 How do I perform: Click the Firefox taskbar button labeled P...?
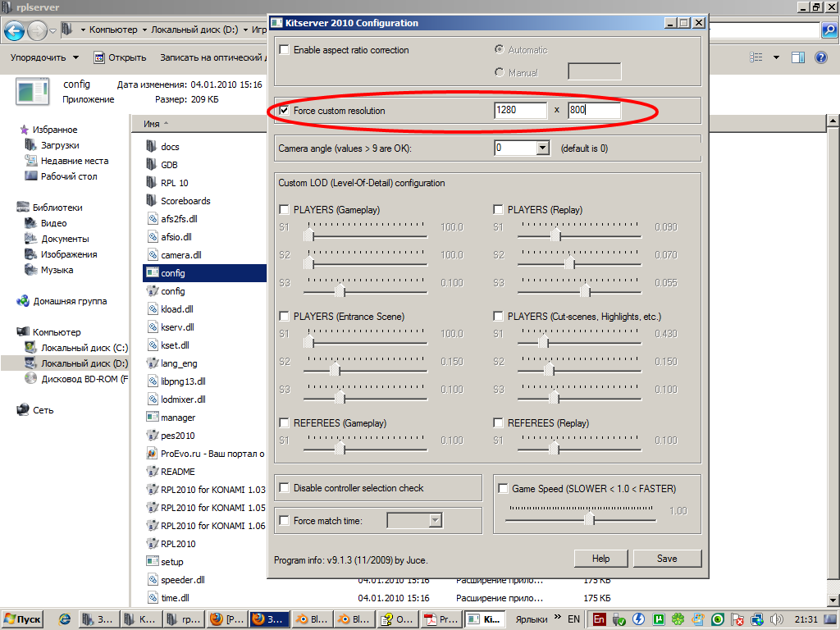point(226,619)
